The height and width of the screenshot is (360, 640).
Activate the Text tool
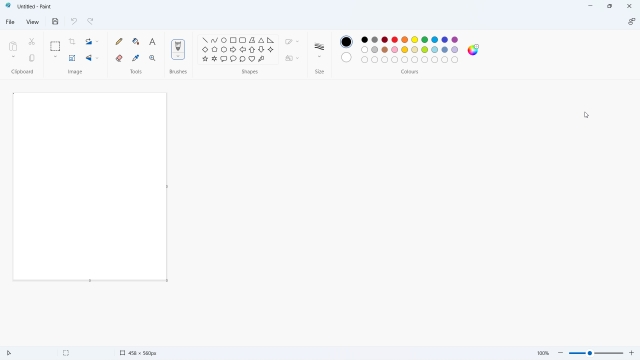(152, 42)
